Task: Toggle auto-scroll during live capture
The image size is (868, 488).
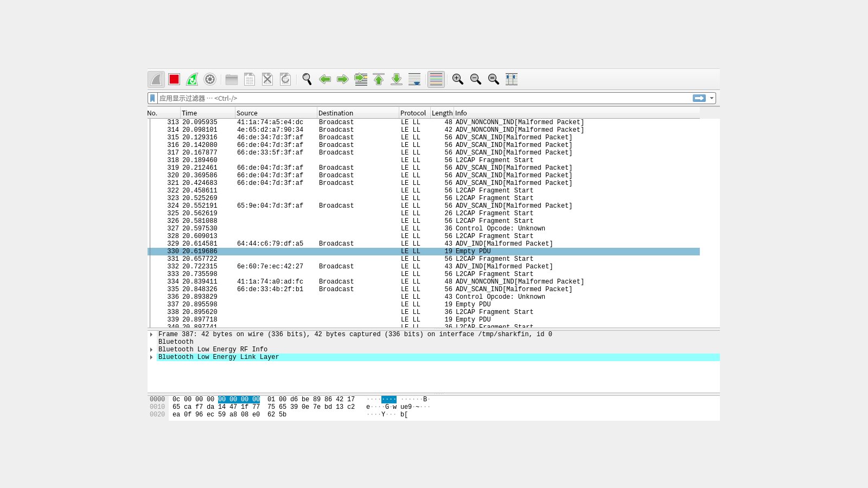Action: coord(414,79)
